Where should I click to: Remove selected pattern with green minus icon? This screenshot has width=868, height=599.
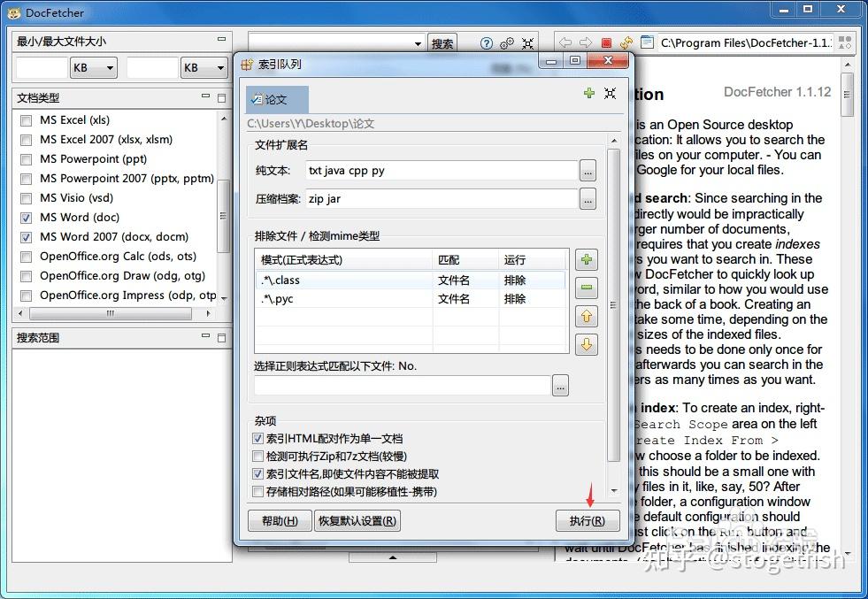coord(587,288)
